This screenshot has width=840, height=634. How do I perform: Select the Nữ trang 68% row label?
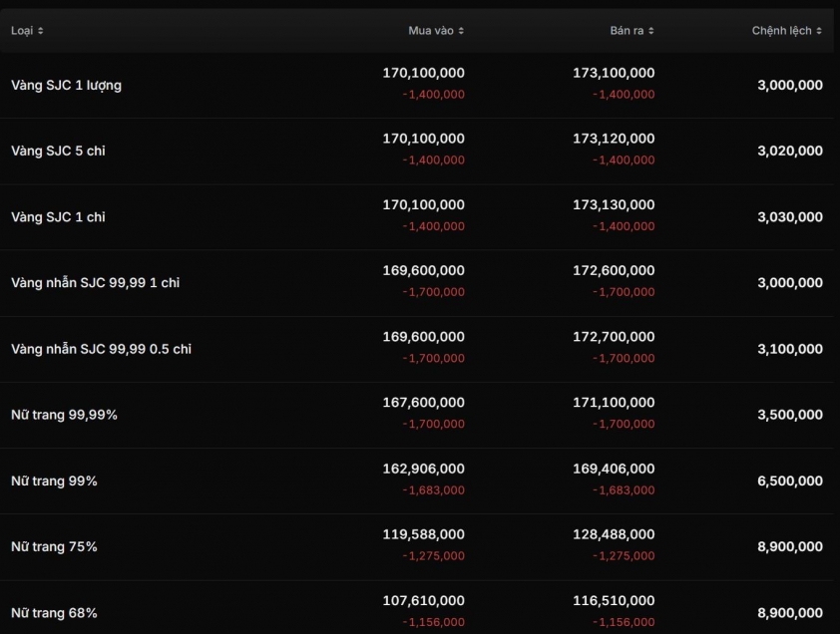tap(54, 613)
